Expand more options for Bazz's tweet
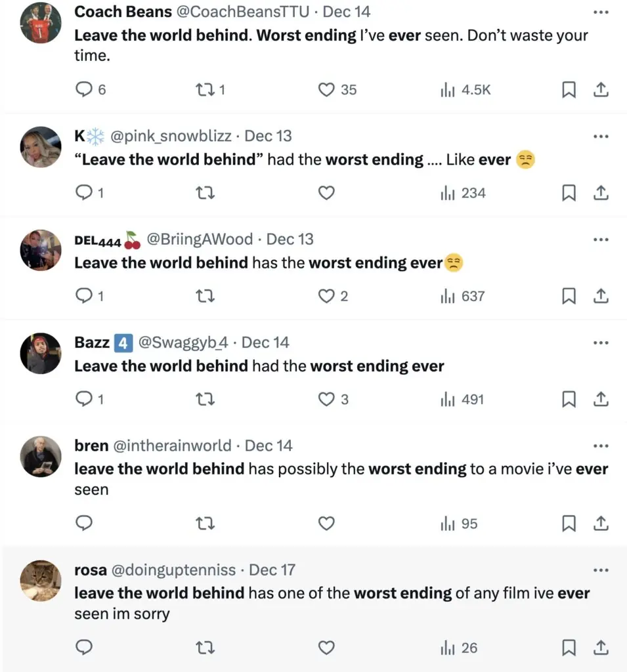The height and width of the screenshot is (672, 627). (600, 343)
